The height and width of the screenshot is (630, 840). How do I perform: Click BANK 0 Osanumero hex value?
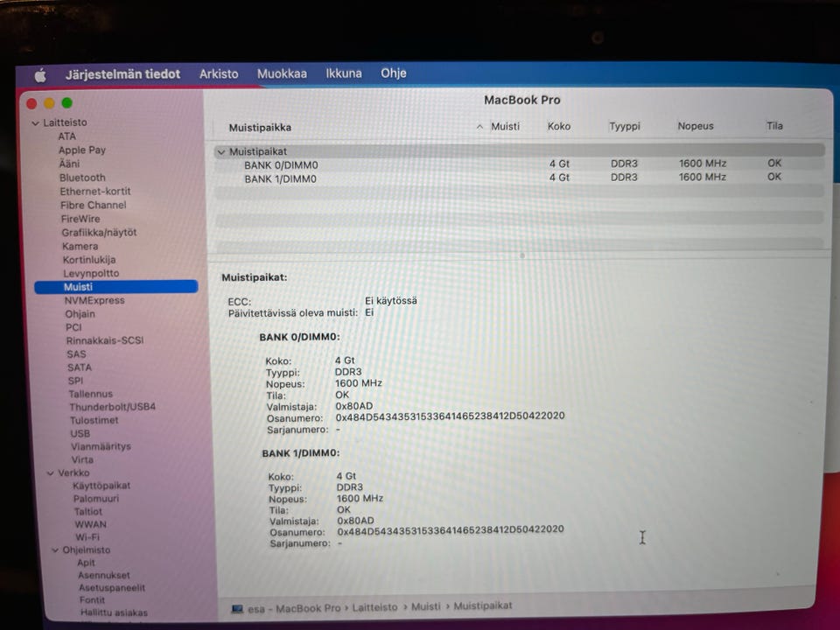pyautogui.click(x=450, y=416)
